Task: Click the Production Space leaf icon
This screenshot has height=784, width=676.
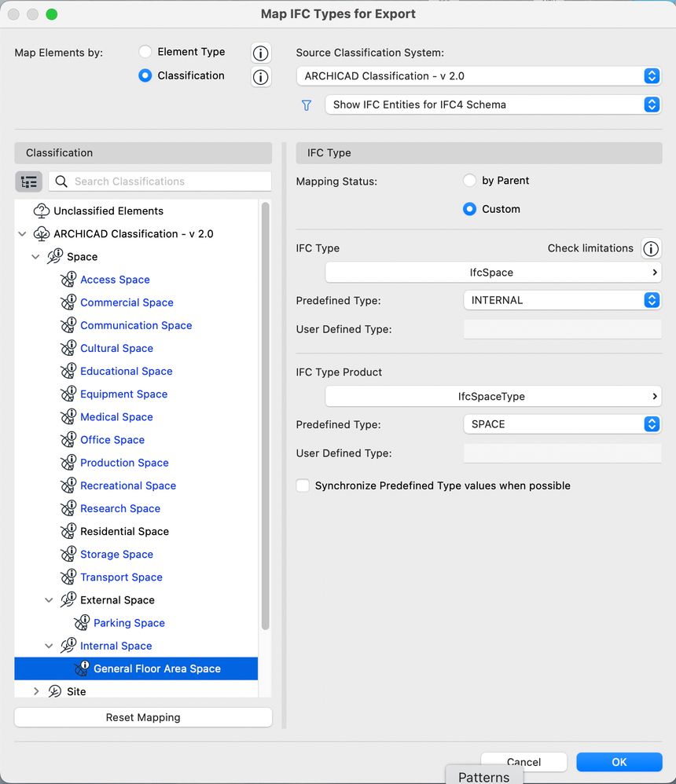Action: click(x=68, y=463)
